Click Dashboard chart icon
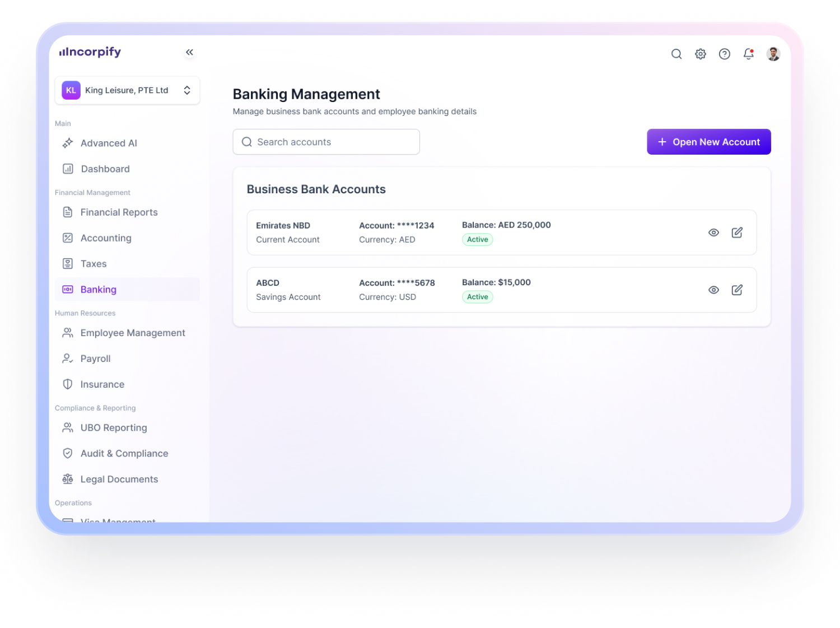The width and height of the screenshot is (840, 628). tap(68, 169)
